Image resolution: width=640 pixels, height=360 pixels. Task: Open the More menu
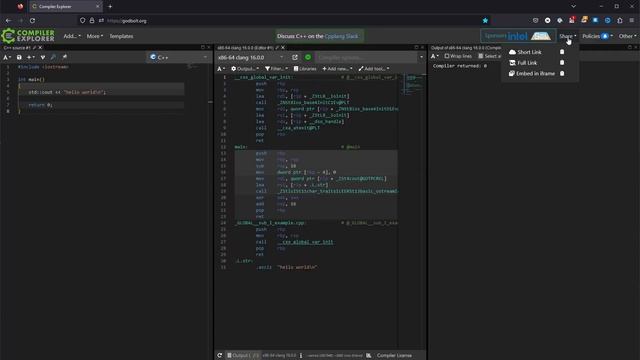(x=95, y=36)
